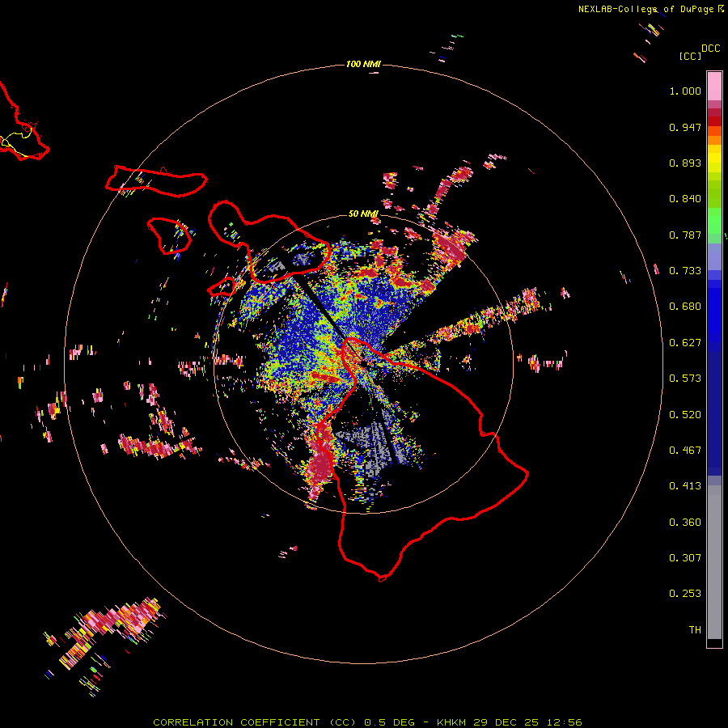This screenshot has width=728, height=728.
Task: Click the 0.467 legend value
Action: coord(685,451)
